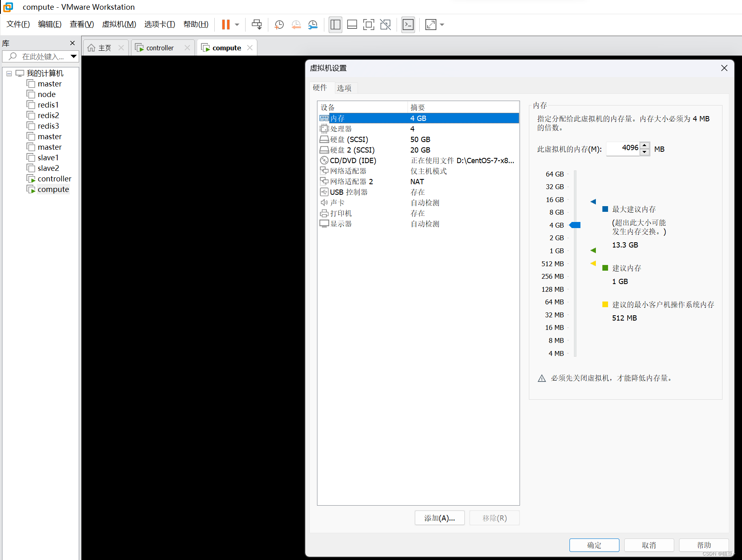
Task: Pause the running virtual machine
Action: tap(226, 24)
